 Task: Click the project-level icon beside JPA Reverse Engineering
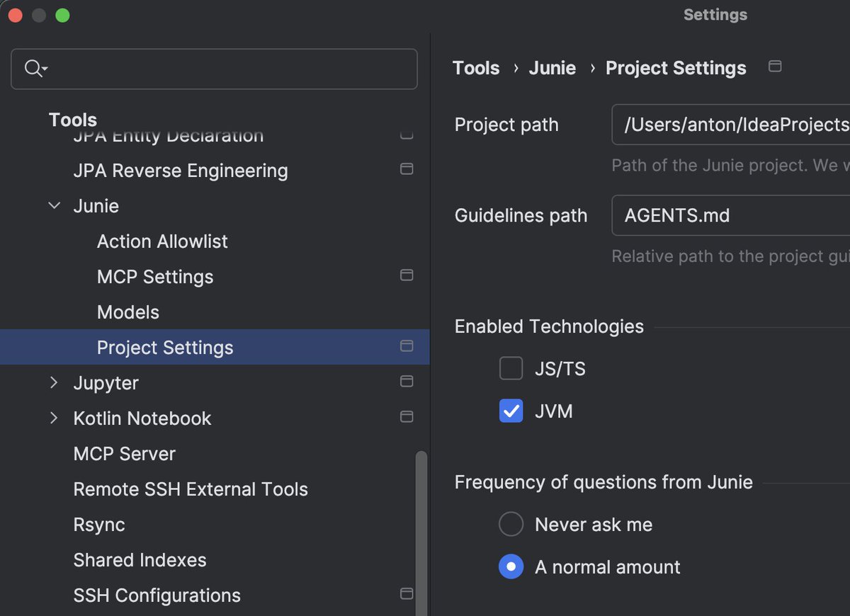(x=407, y=169)
